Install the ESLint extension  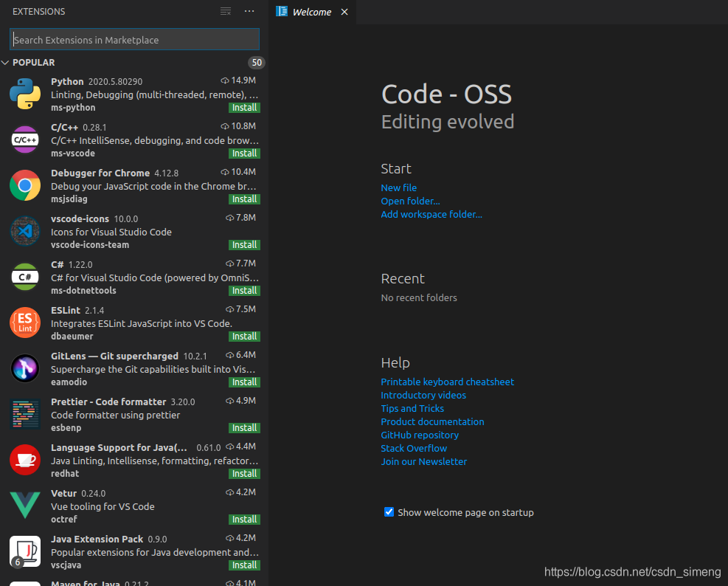point(244,337)
